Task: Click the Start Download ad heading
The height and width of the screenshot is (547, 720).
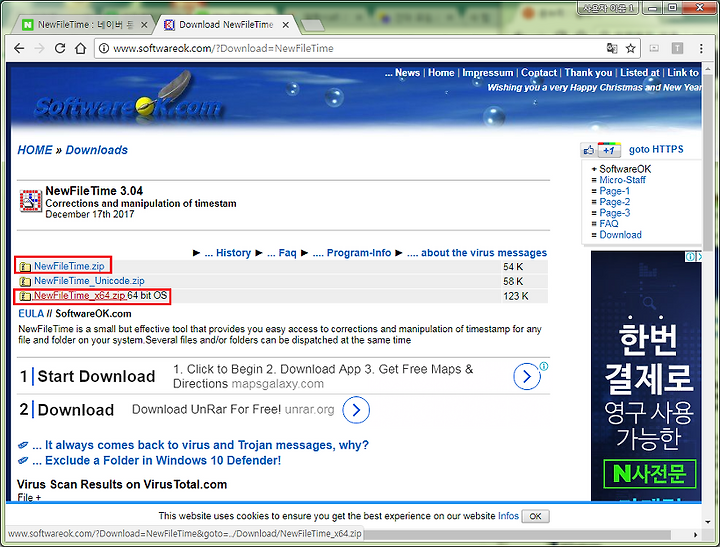Action: 96,377
